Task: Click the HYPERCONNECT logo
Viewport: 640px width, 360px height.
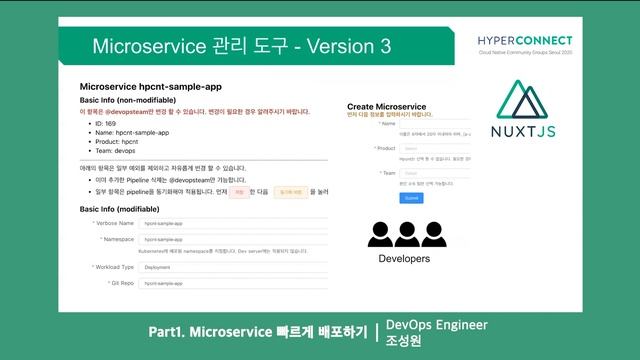Action: click(x=525, y=40)
